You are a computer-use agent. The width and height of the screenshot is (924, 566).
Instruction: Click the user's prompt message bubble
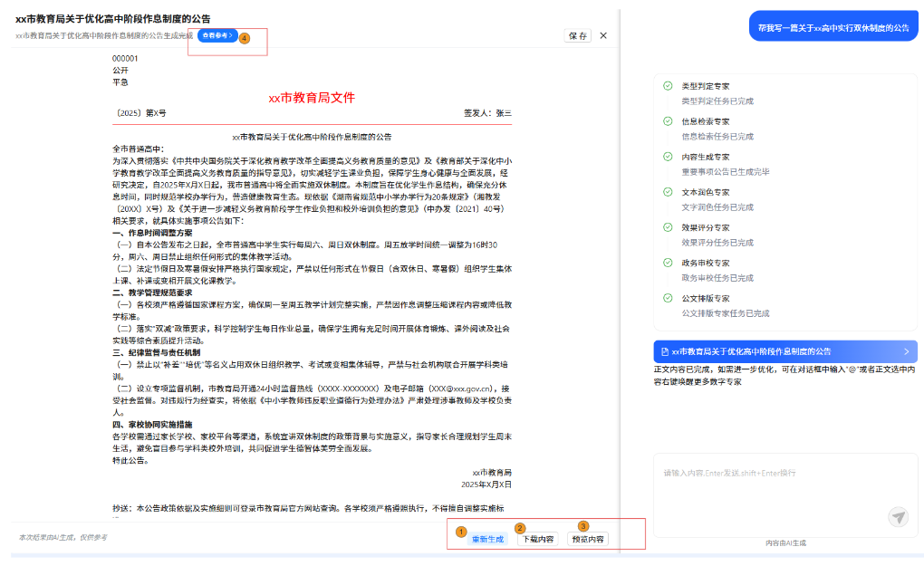coord(833,28)
